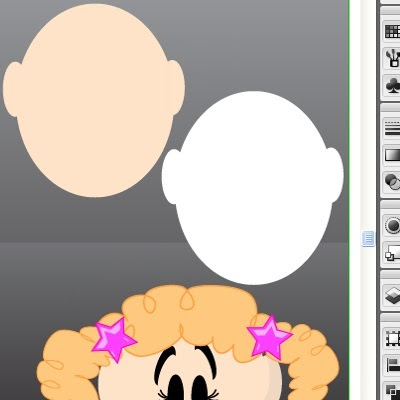Open the Appearance panel icon
400x400 pixels.
point(393,225)
